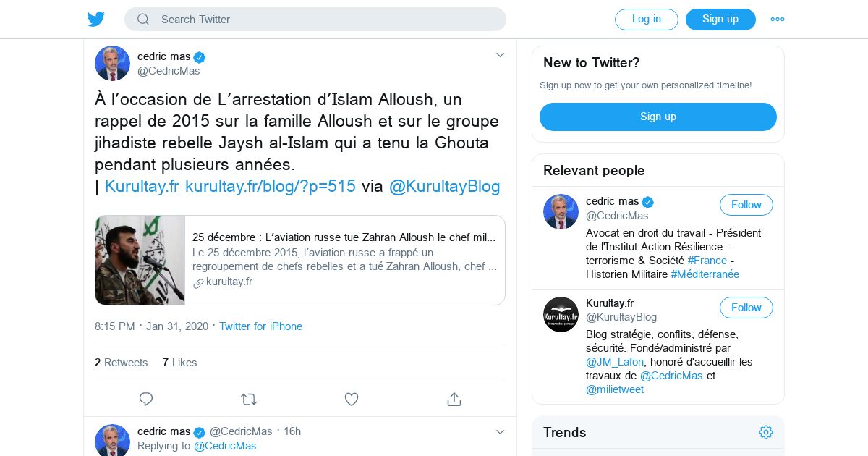Viewport: 868px width, 456px height.
Task: View the 7 Likes list
Action: [x=180, y=363]
